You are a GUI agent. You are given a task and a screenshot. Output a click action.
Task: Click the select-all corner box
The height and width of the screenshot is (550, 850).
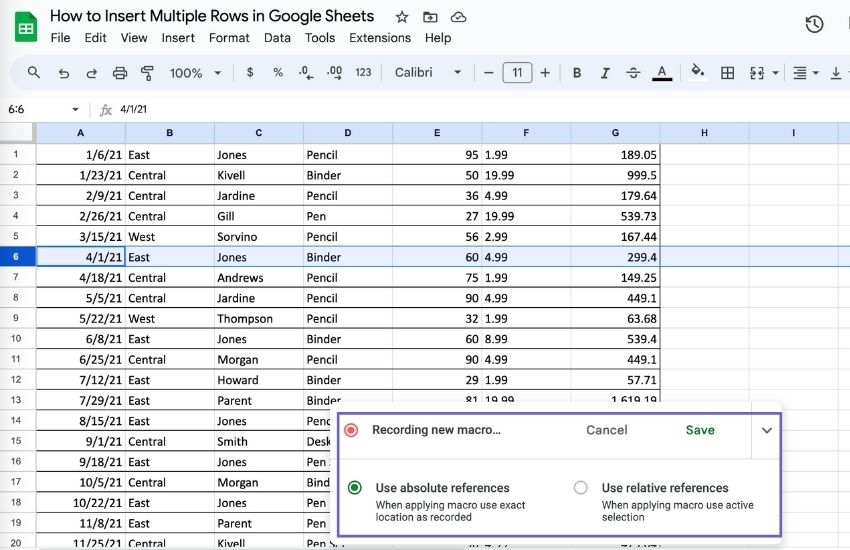tap(18, 133)
